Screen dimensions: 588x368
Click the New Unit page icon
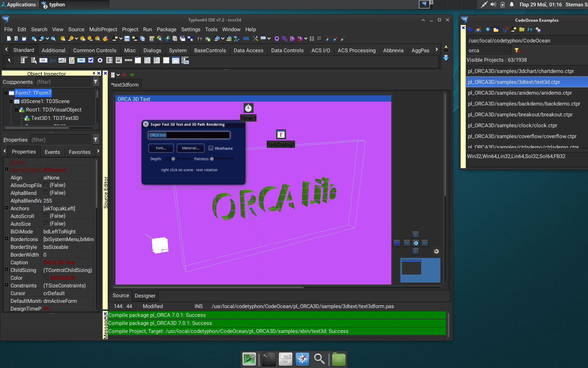[x=9, y=39]
